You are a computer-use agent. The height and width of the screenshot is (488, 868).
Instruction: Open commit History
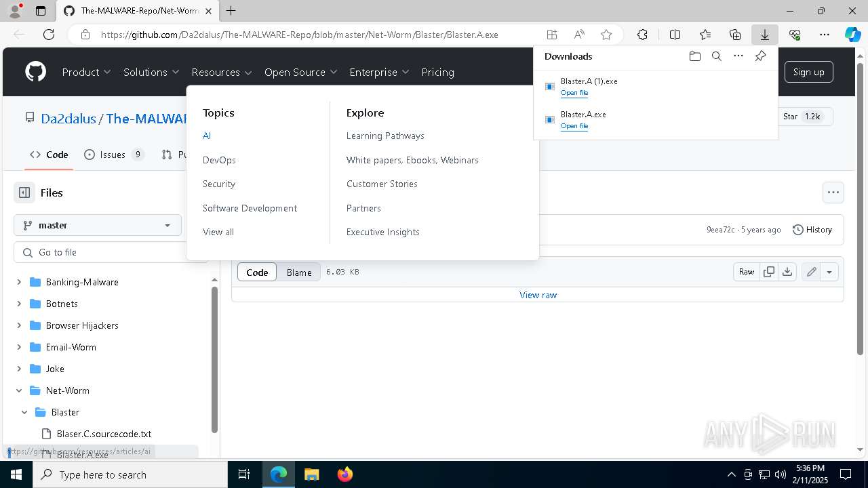point(812,230)
